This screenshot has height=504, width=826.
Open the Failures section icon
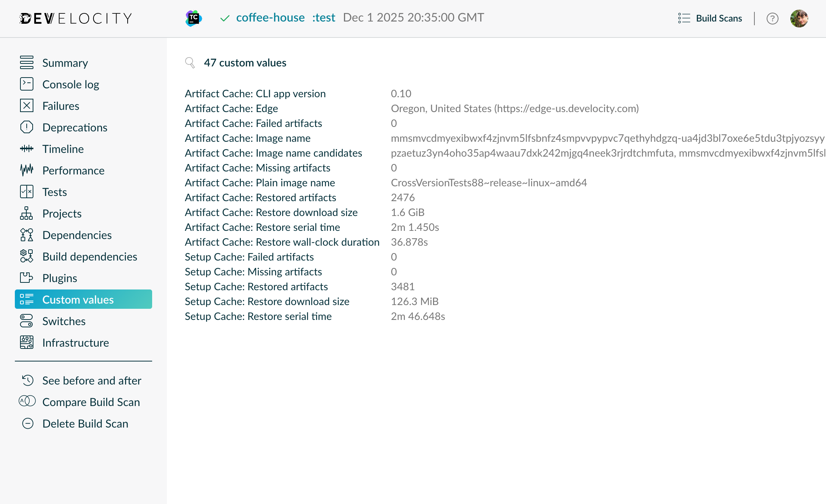26,105
